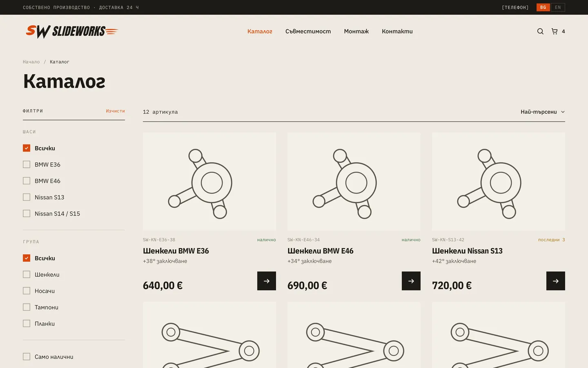Open the Шенкели Nissan S13 product title
This screenshot has height=368, width=588.
coord(467,251)
